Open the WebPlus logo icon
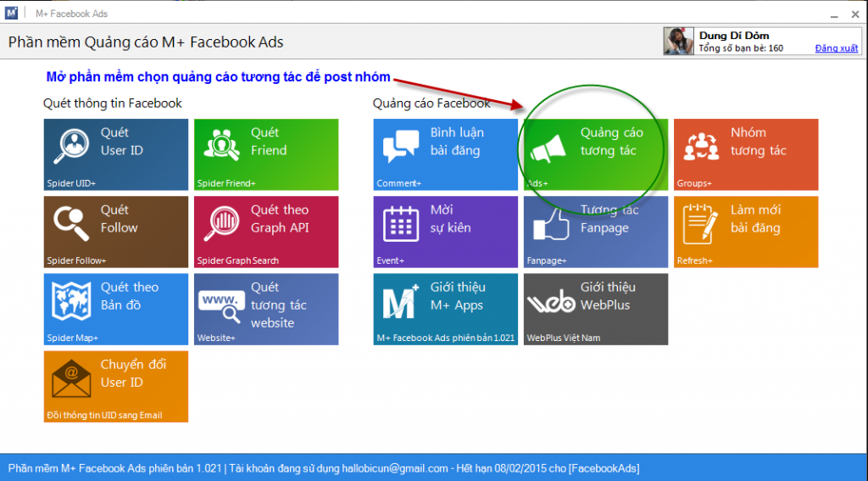Image resolution: width=868 pixels, height=481 pixels. (551, 301)
